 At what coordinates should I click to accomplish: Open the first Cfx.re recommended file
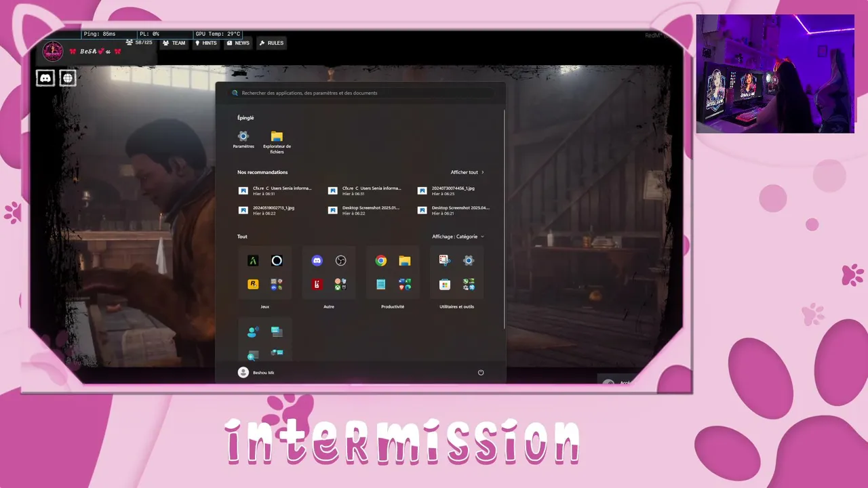pos(276,191)
